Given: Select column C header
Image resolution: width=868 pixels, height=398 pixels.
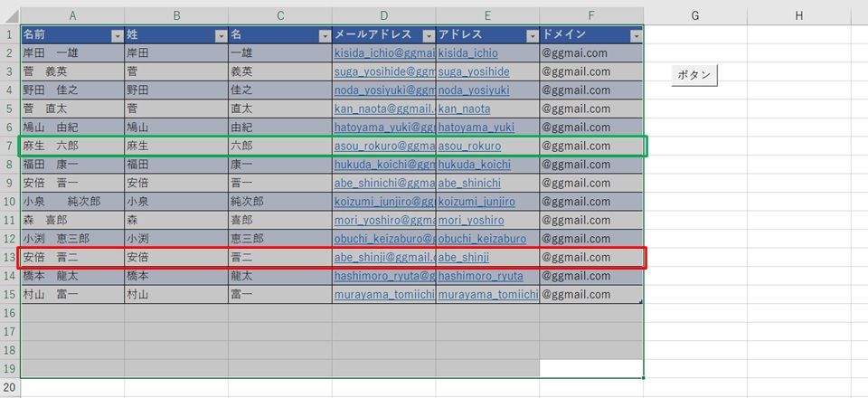Looking at the screenshot, I should coord(280,16).
